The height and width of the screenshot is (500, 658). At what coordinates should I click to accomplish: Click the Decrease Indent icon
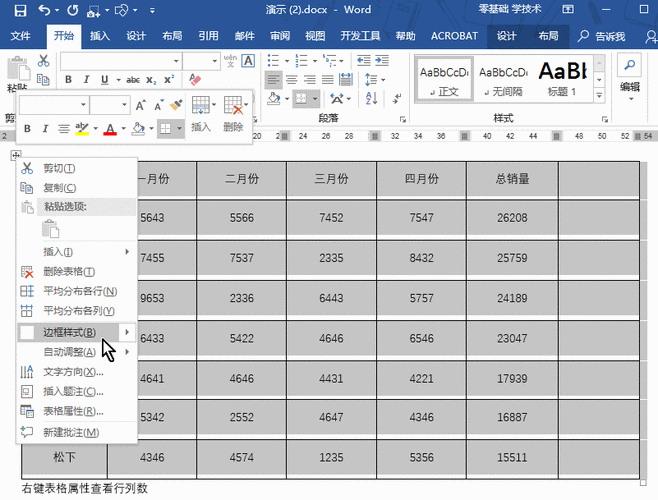click(x=363, y=60)
